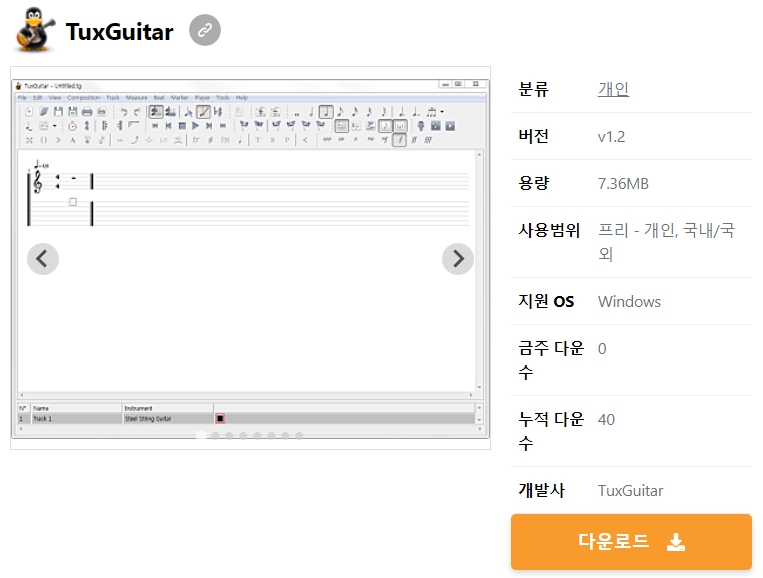
Task: Show the next carousel screenshot
Action: [x=458, y=259]
